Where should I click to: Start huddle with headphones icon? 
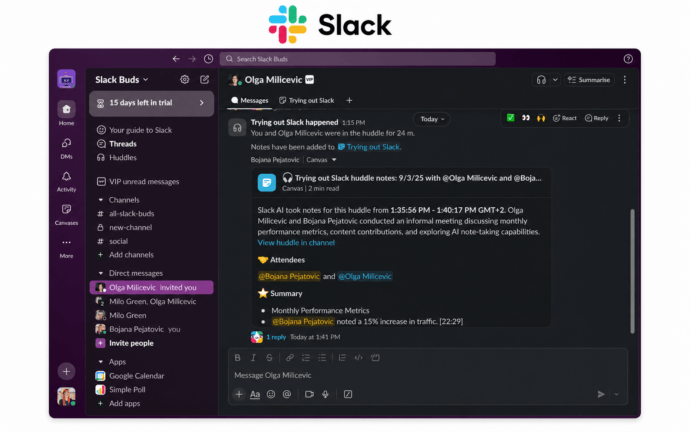tap(541, 80)
